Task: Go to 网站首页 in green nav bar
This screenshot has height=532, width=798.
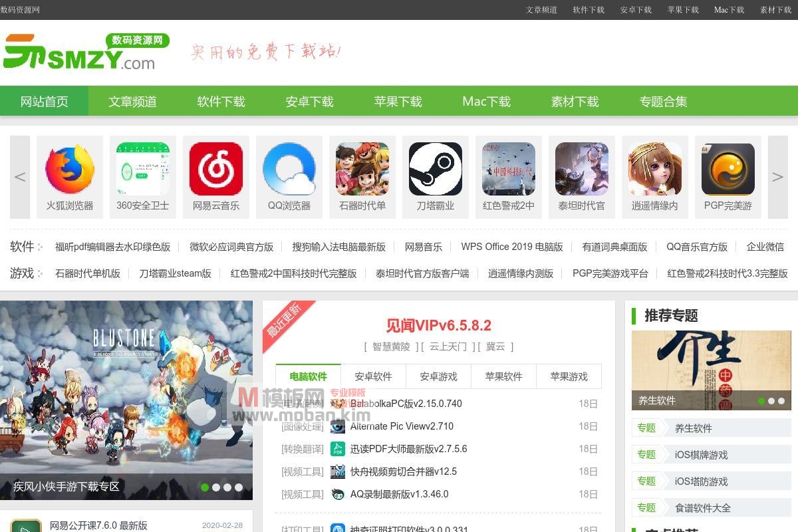Action: coord(44,101)
